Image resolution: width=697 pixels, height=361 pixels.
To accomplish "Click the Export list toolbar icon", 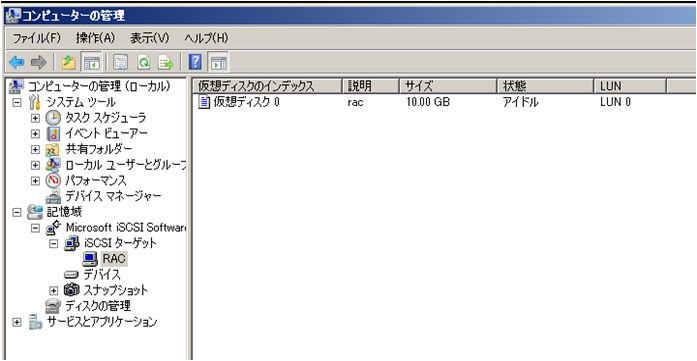I will [x=166, y=63].
